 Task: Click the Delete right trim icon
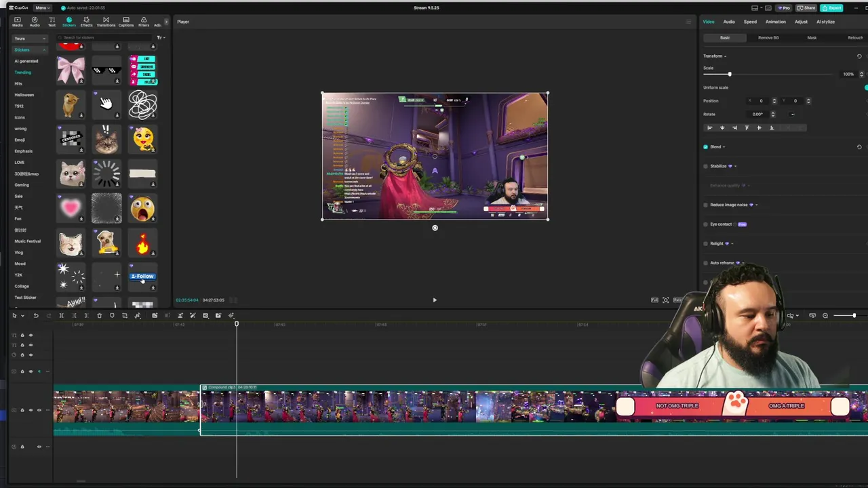coord(86,315)
